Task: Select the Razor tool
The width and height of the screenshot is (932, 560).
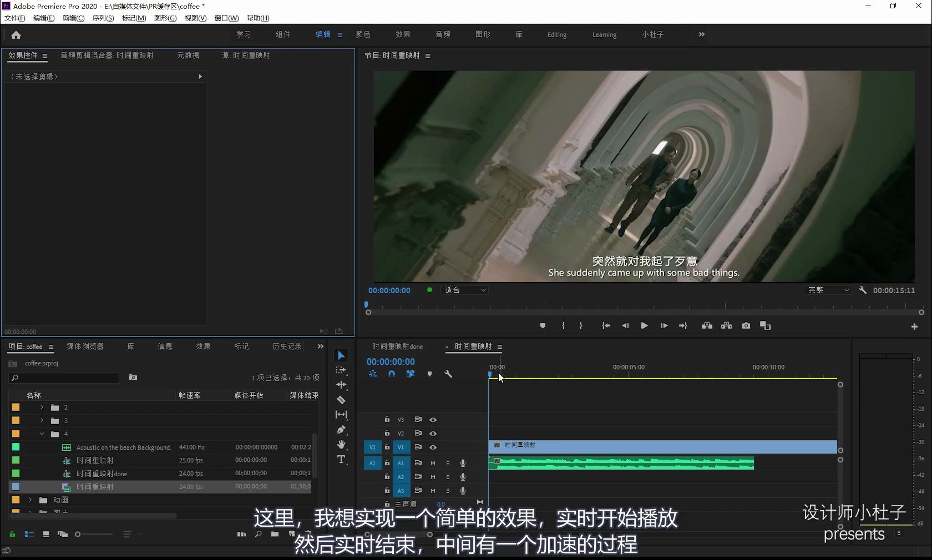Action: 341,400
